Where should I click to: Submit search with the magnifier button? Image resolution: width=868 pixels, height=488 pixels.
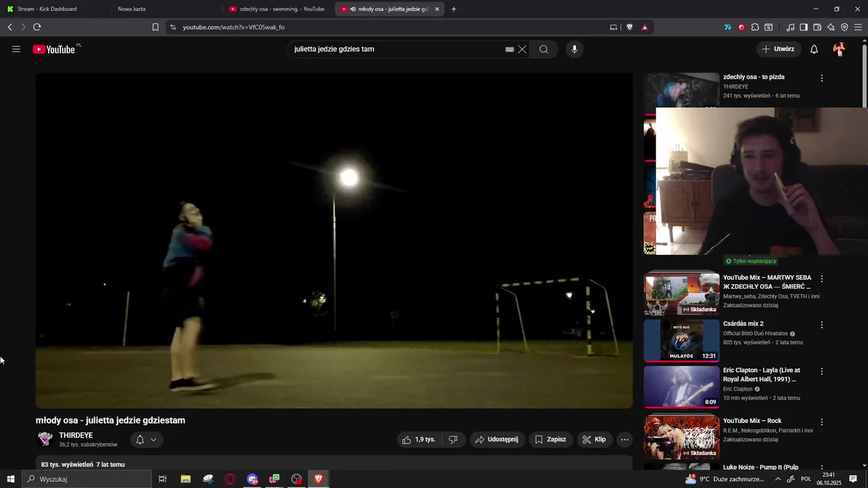(544, 49)
